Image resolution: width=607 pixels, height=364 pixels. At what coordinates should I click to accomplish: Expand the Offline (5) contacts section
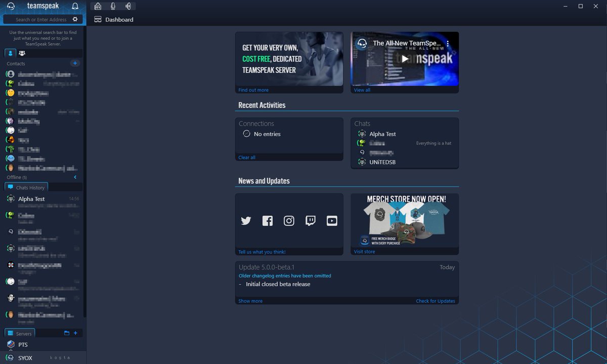pos(75,177)
